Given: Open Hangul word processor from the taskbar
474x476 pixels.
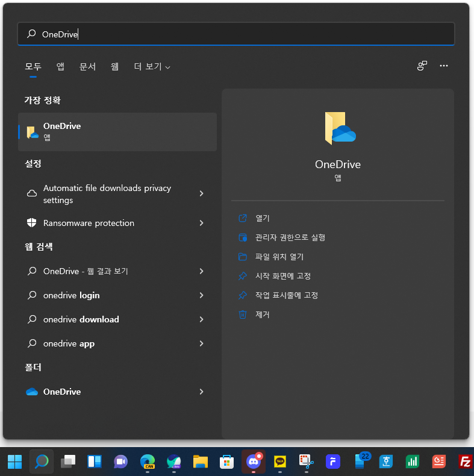Looking at the screenshot, I should pyautogui.click(x=386, y=462).
